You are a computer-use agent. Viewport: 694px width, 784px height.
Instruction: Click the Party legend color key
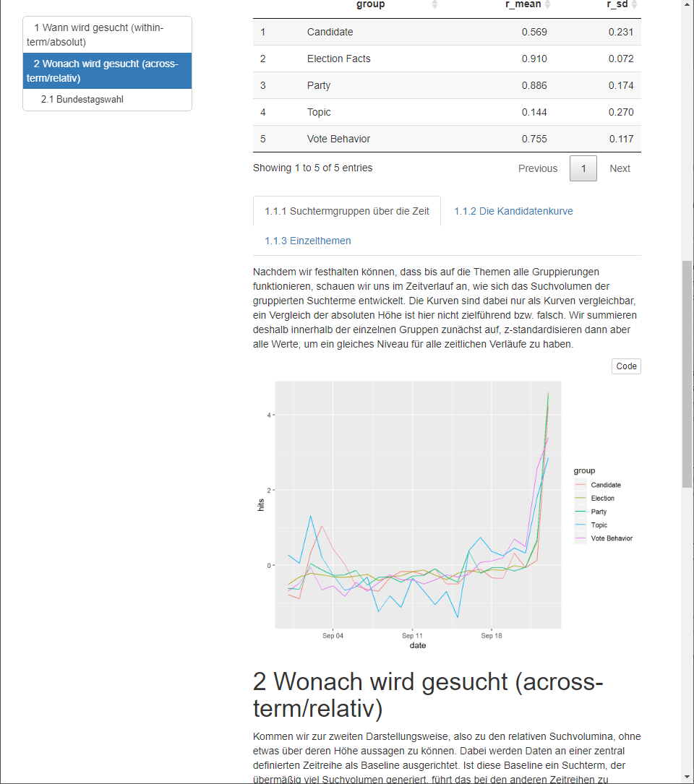[x=581, y=512]
